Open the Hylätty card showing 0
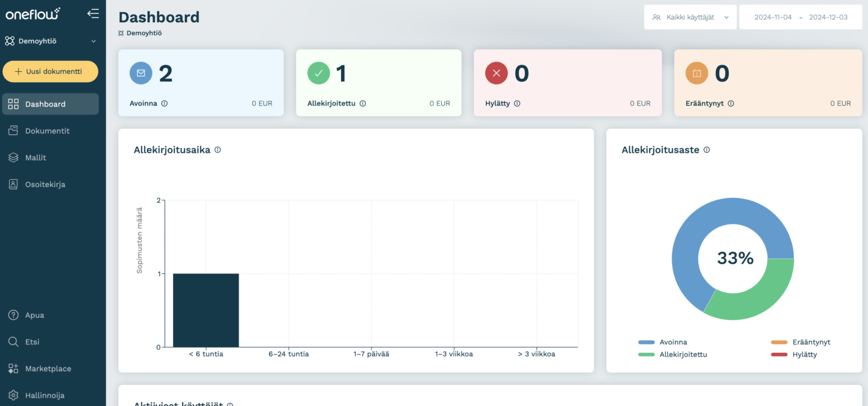This screenshot has width=868, height=406. [x=568, y=83]
